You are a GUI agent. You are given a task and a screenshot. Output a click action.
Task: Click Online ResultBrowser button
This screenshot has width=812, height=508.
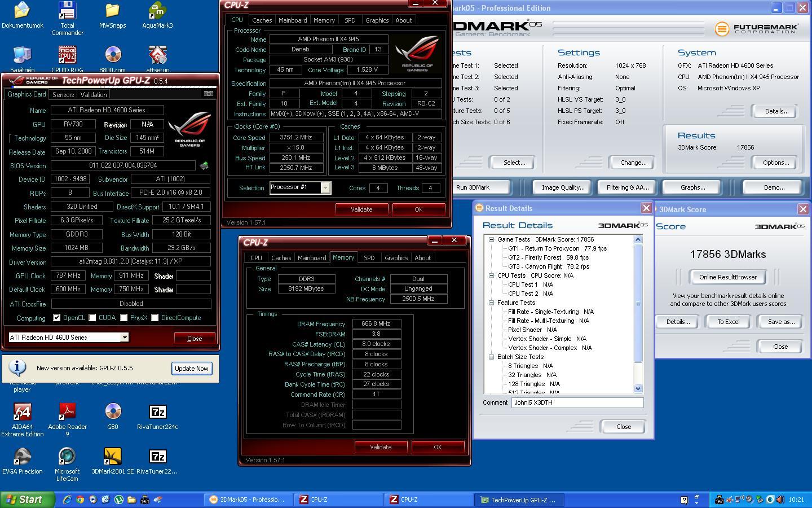point(727,277)
